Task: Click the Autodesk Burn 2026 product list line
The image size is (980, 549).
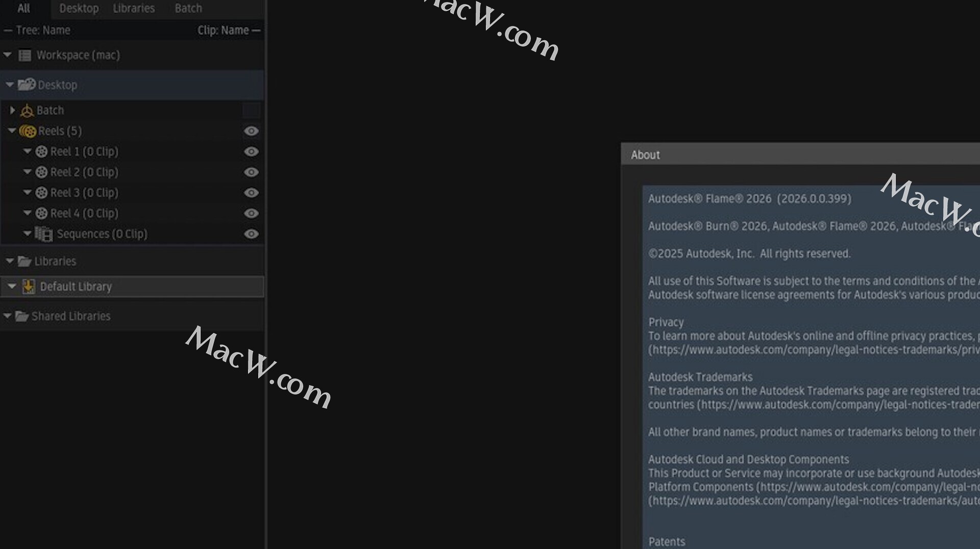Action: tap(814, 226)
